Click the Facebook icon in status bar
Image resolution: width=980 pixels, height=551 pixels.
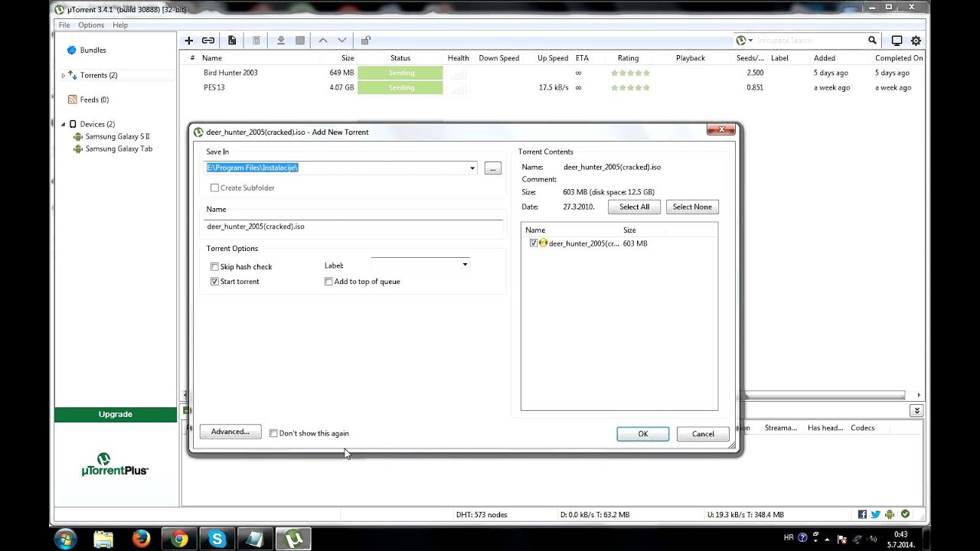coord(862,514)
